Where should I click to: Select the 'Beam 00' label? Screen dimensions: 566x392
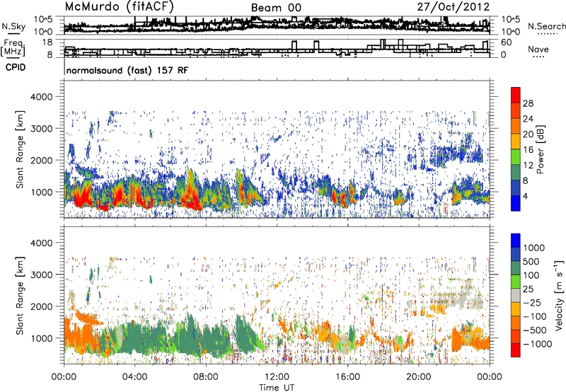pos(276,8)
